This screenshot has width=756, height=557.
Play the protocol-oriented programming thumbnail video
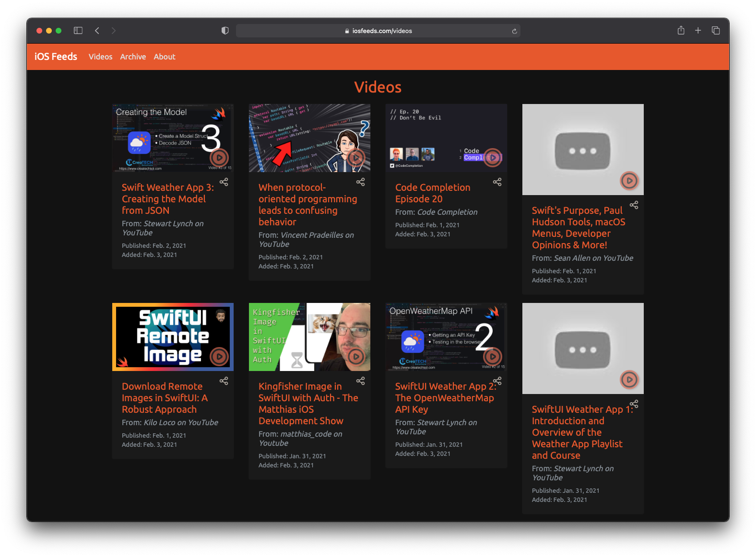pyautogui.click(x=356, y=158)
